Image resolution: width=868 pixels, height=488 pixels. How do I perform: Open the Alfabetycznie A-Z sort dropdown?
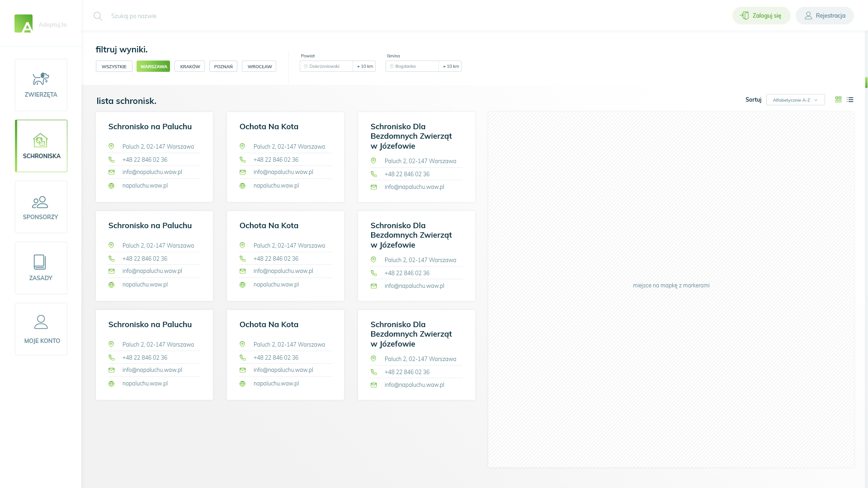[x=795, y=99]
